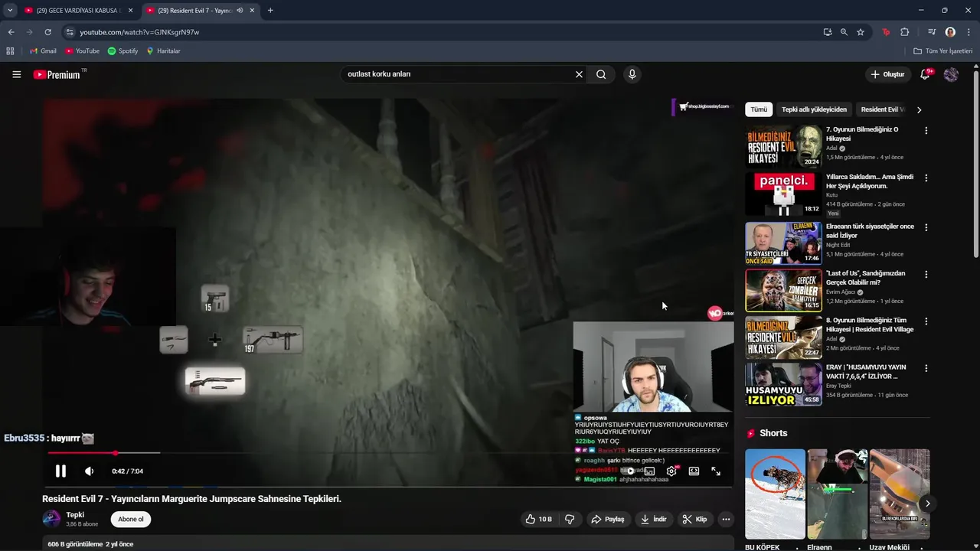
Task: Enter full screen mode
Action: pyautogui.click(x=716, y=471)
